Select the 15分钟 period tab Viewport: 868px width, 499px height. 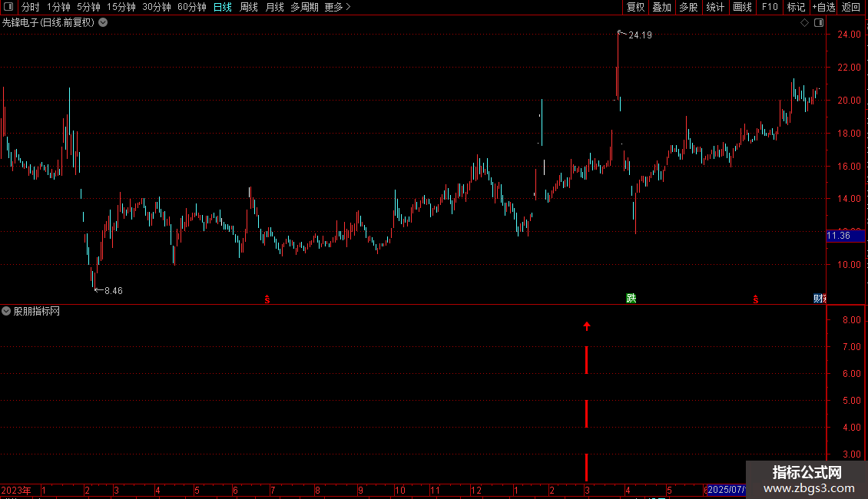click(121, 7)
